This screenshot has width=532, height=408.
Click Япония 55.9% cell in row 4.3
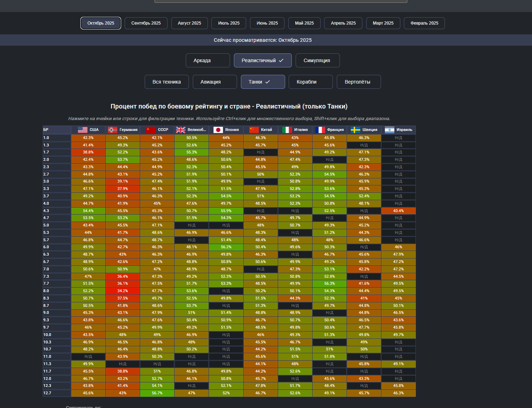pos(226,211)
